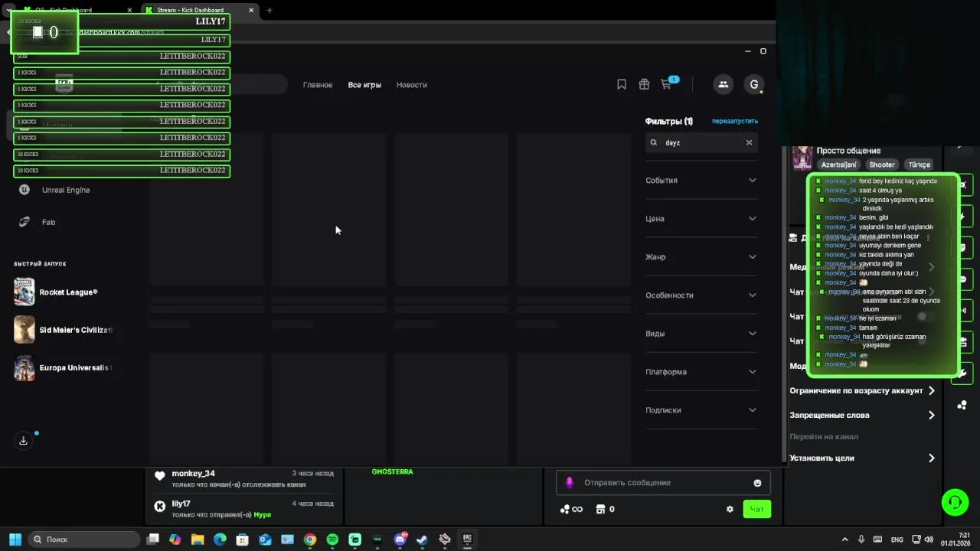The width and height of the screenshot is (980, 551).
Task: Open Epic Games Launcher taskbar icon
Action: point(467,540)
